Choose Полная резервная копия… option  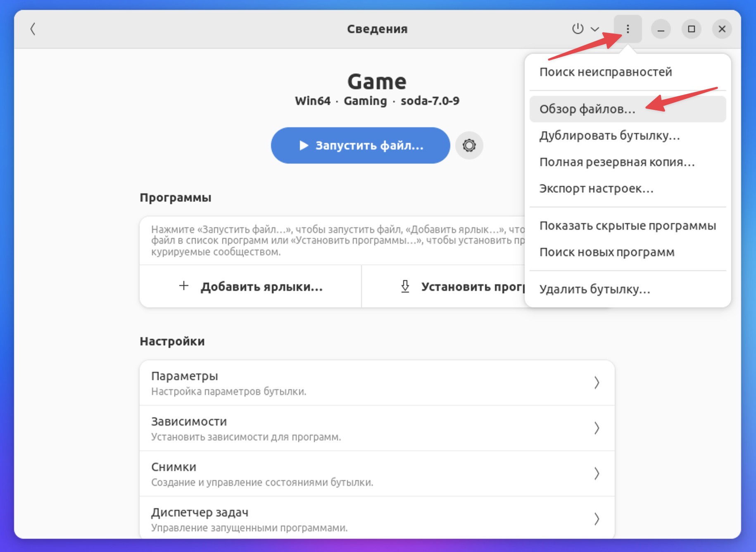point(628,162)
